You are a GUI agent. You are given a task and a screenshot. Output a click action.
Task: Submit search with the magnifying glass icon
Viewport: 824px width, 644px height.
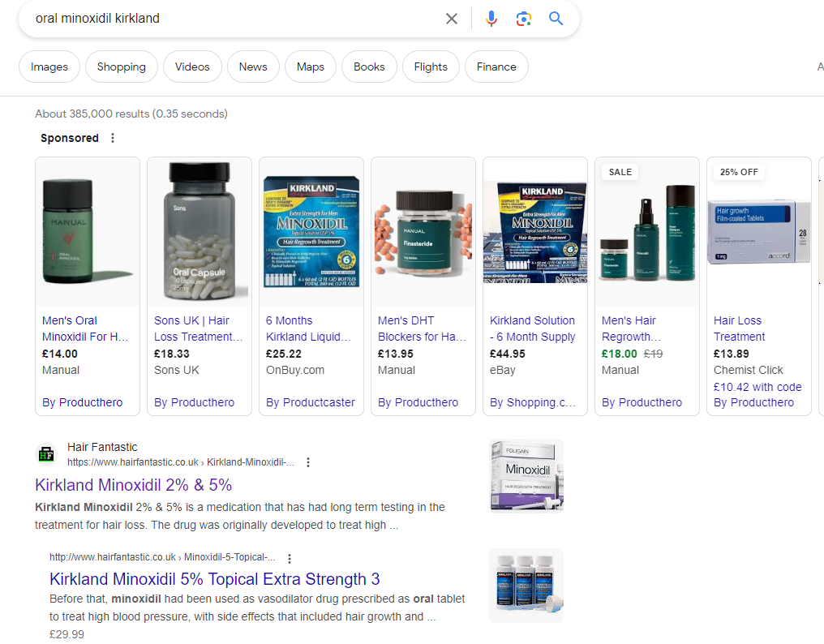(556, 19)
